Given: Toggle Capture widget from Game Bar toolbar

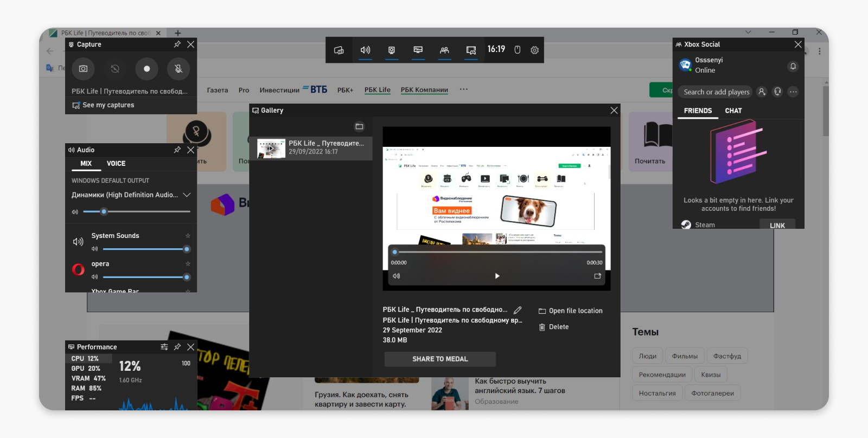Looking at the screenshot, I should point(392,50).
